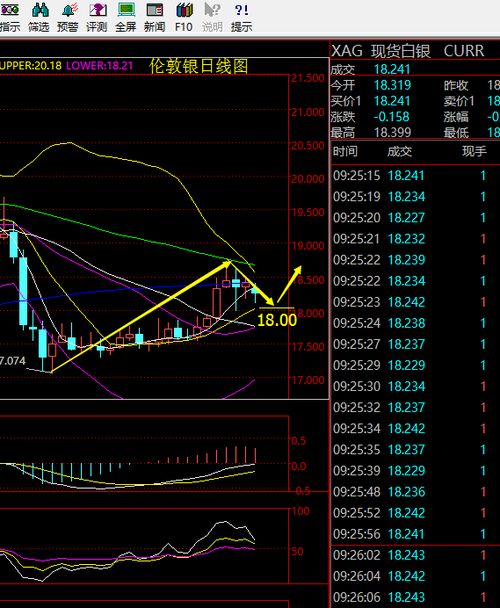Click the 预警 alarm bell icon
The image size is (500, 608).
pyautogui.click(x=68, y=17)
